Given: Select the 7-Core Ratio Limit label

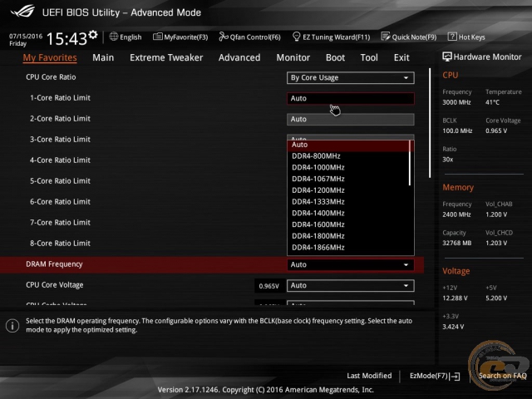Looking at the screenshot, I should [x=60, y=223].
